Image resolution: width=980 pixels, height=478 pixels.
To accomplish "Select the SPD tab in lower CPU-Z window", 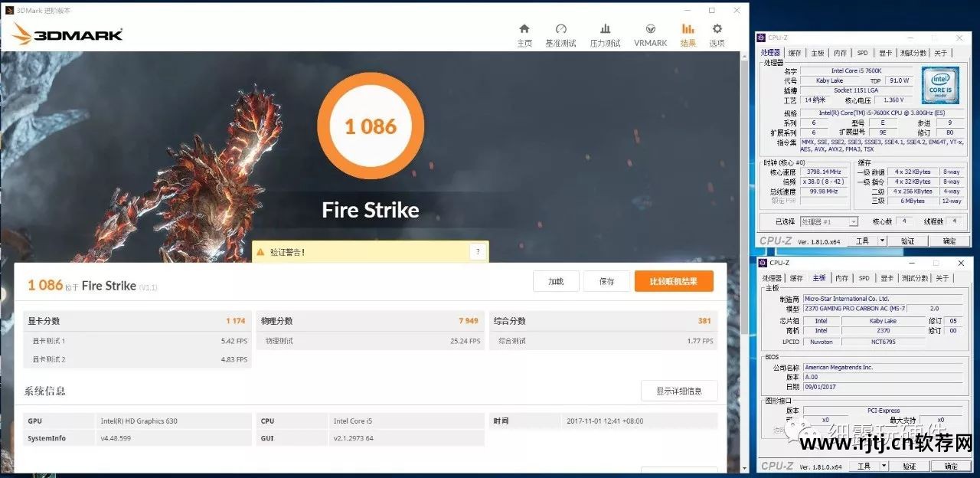I will 864,278.
